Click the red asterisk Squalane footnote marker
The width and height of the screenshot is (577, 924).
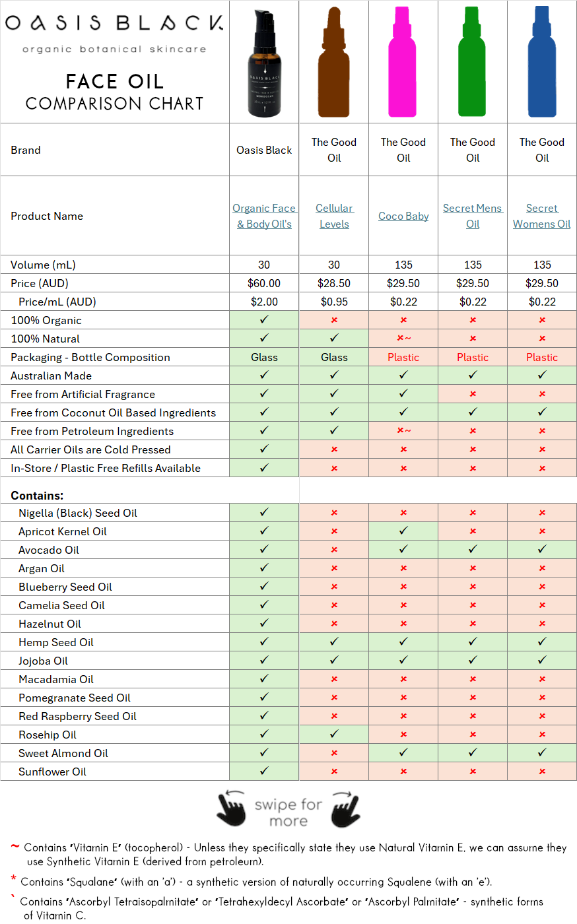13,879
